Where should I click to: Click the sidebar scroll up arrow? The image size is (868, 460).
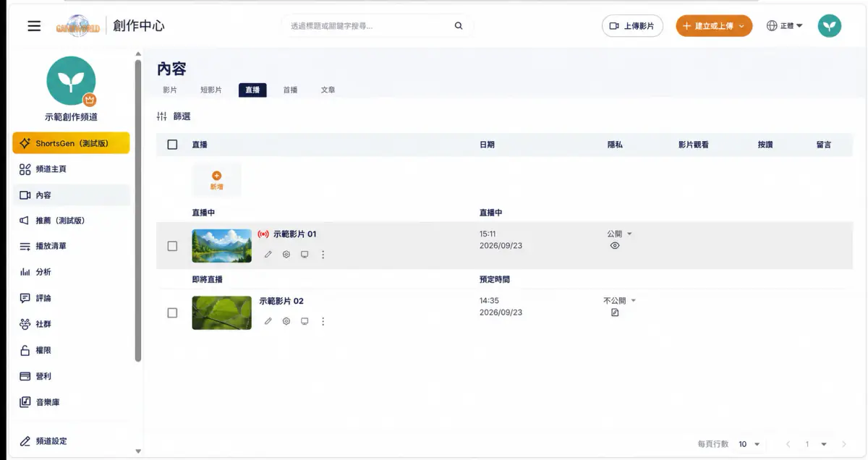tap(138, 54)
